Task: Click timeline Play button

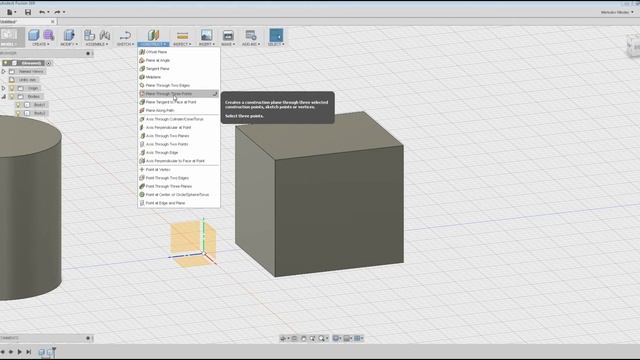Action: (x=19, y=351)
